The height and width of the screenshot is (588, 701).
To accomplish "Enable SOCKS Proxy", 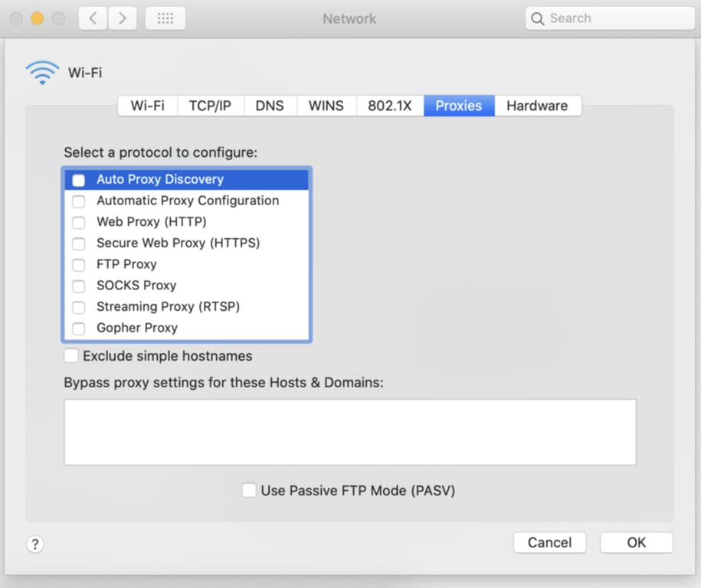I will [77, 286].
